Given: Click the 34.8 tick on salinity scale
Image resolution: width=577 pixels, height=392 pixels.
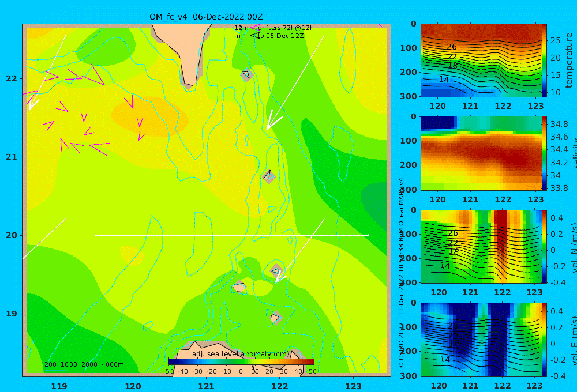Looking at the screenshot, I should point(559,124).
